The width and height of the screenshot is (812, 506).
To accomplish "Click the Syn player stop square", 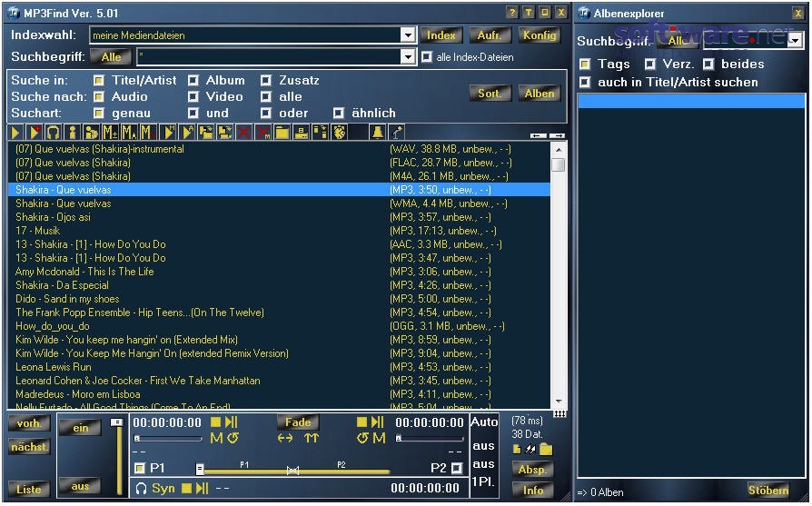I will point(187,488).
